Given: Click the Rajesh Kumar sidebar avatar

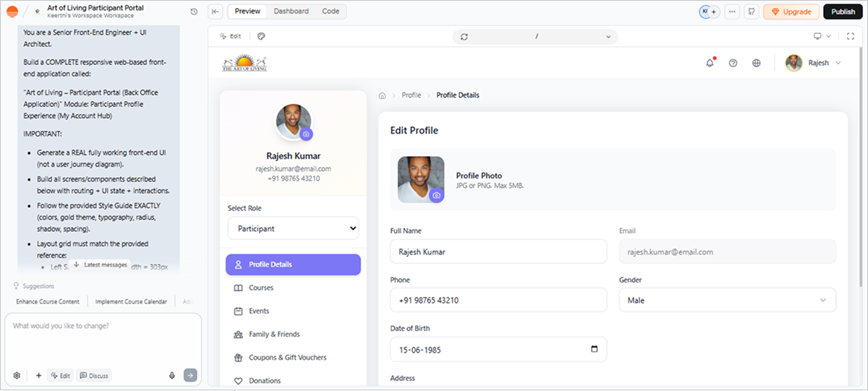Looking at the screenshot, I should pyautogui.click(x=294, y=121).
